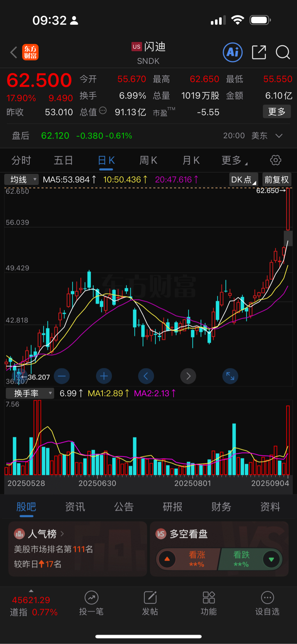Tap the MA1:2.89 turnover value
This screenshot has width=297, height=644.
coord(108,393)
